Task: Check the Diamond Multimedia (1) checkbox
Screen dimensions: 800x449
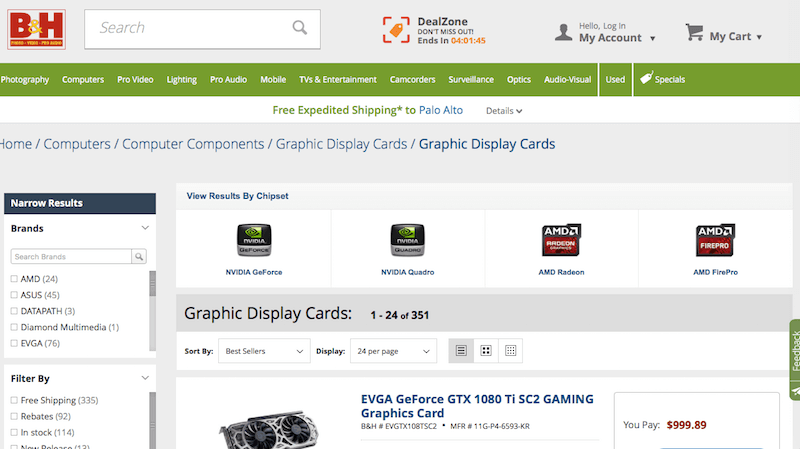Action: click(14, 327)
